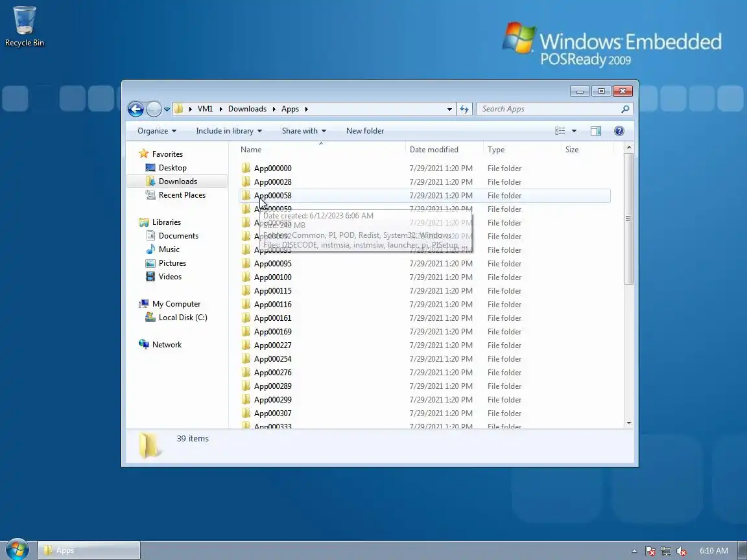Select My Computer in navigation pane

click(176, 304)
